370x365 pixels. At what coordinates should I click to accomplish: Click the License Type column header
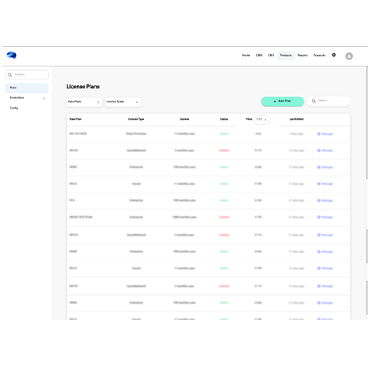136,119
